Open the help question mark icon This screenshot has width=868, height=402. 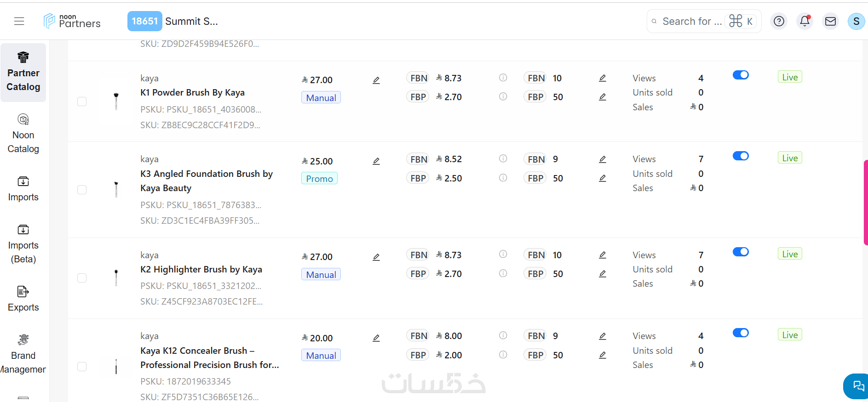pyautogui.click(x=779, y=21)
